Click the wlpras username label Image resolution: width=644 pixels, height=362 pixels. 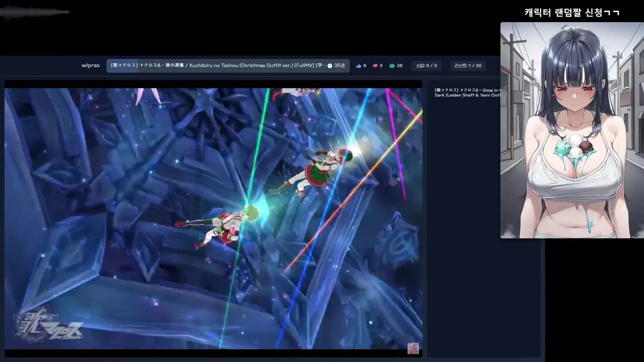pyautogui.click(x=91, y=66)
